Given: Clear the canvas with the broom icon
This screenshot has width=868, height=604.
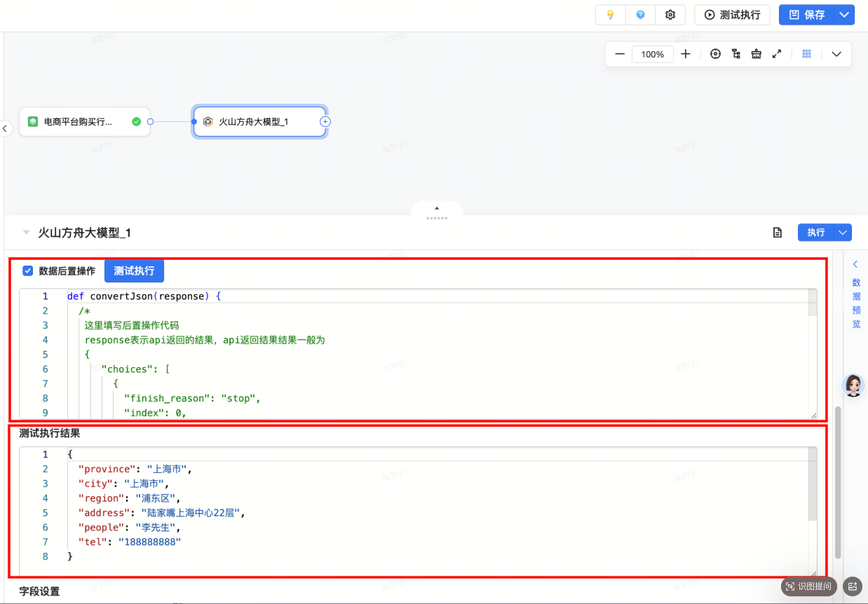Looking at the screenshot, I should [x=756, y=54].
